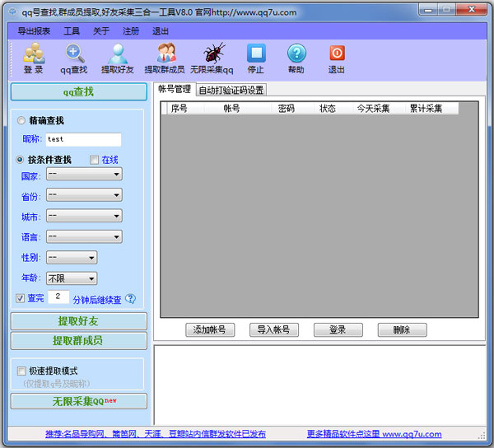The height and width of the screenshot is (448, 494).
Task: Click the application icon in the title bar
Action: 12,12
